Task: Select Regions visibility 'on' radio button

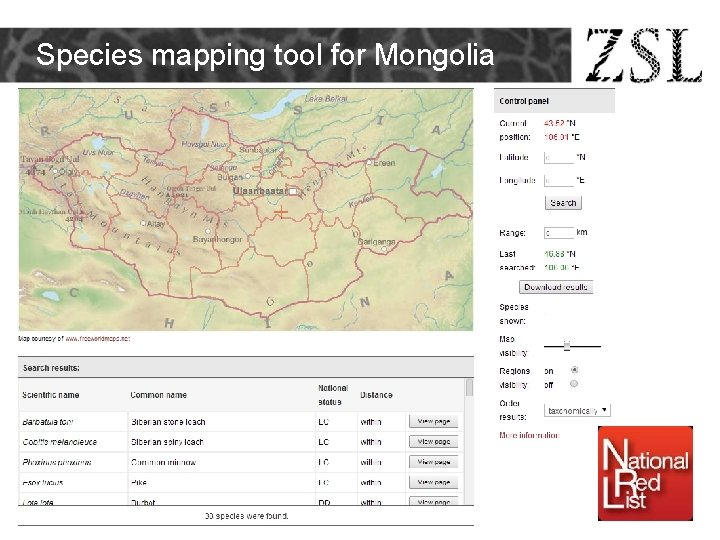Action: click(x=574, y=370)
